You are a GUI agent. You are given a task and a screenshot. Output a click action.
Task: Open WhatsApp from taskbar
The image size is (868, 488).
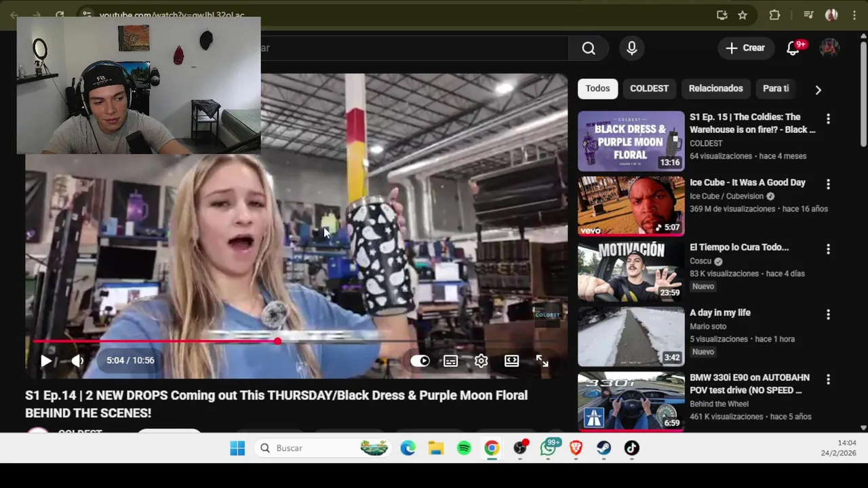point(549,447)
